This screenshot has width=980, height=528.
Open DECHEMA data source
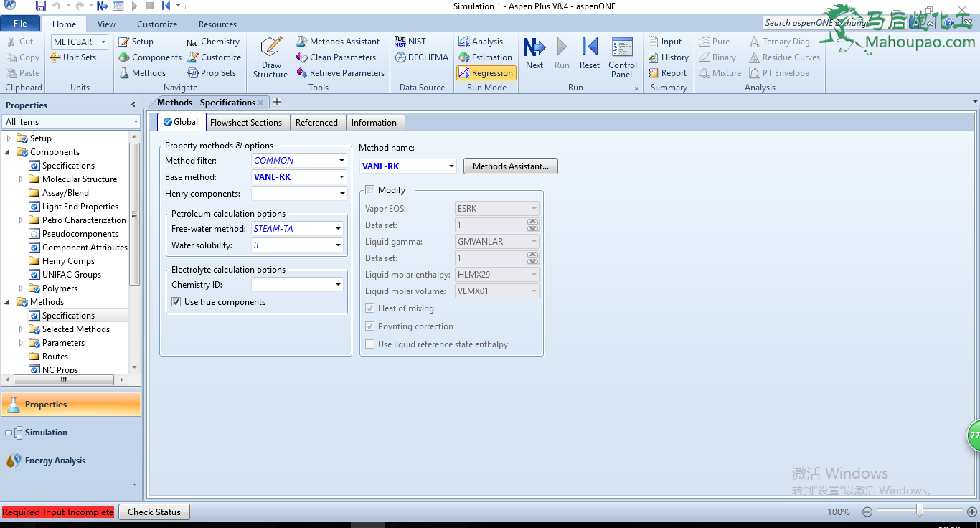421,57
